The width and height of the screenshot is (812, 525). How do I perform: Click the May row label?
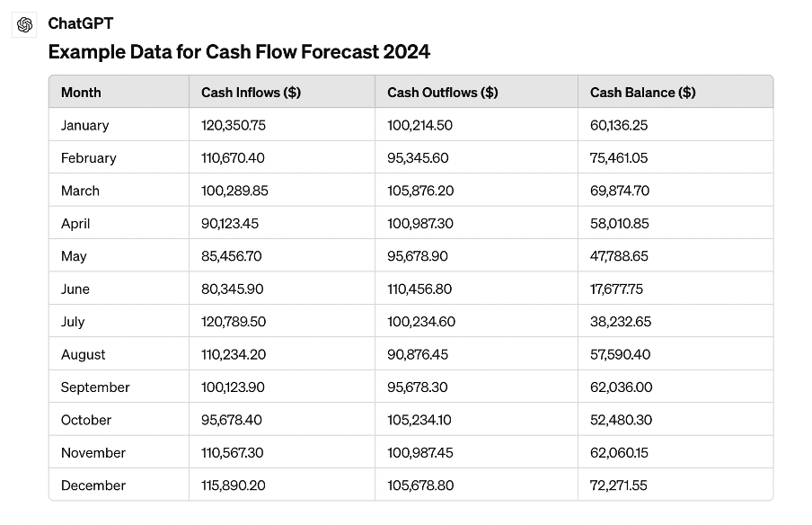(74, 256)
